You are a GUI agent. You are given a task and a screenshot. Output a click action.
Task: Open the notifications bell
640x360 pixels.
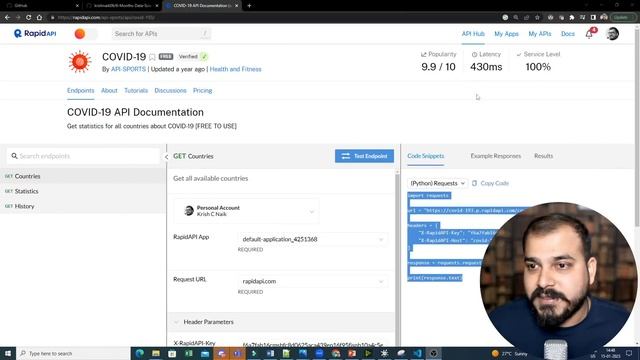point(589,34)
